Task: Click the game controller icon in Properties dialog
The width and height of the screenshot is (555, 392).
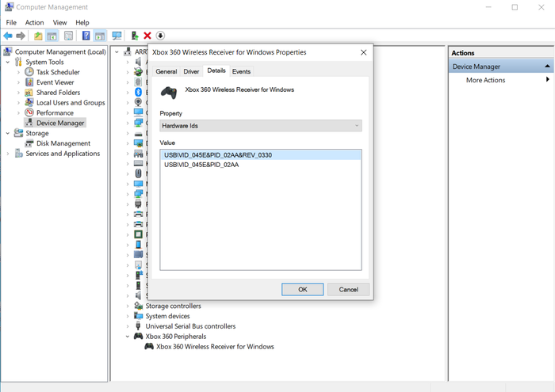Action: pos(169,93)
